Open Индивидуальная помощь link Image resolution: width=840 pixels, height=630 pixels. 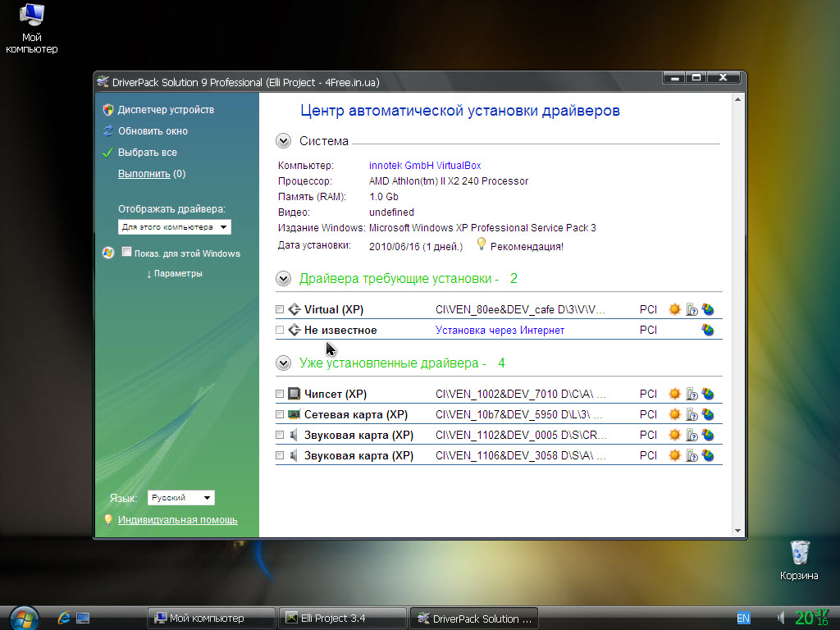pyautogui.click(x=178, y=519)
